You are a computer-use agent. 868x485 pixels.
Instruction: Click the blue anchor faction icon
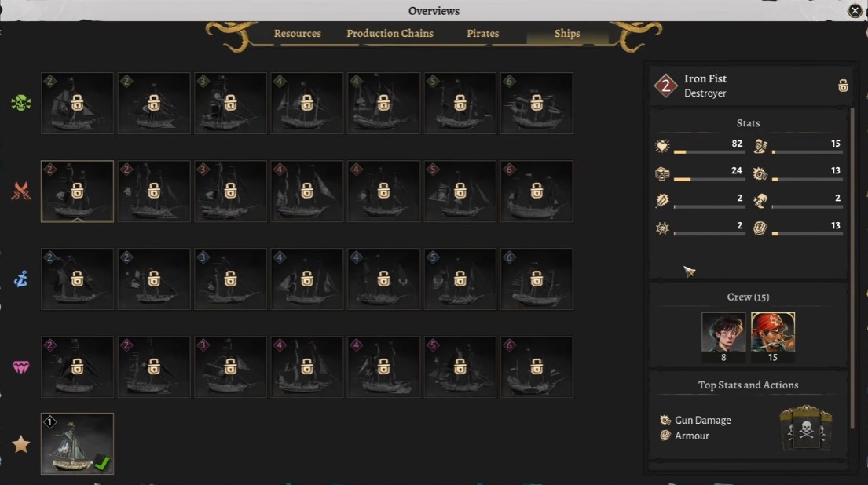click(x=21, y=279)
